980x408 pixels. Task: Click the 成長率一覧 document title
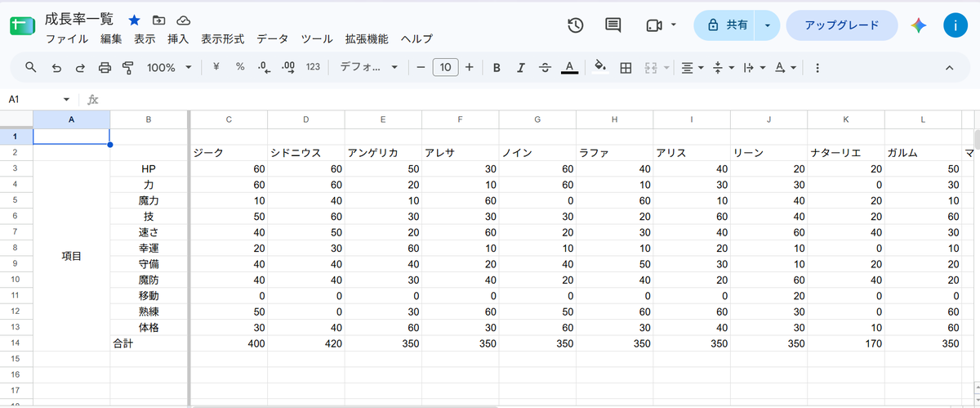[x=79, y=19]
